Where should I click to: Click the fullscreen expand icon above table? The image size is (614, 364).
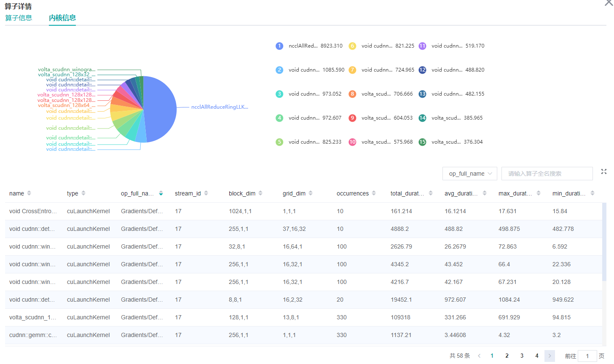click(x=603, y=171)
